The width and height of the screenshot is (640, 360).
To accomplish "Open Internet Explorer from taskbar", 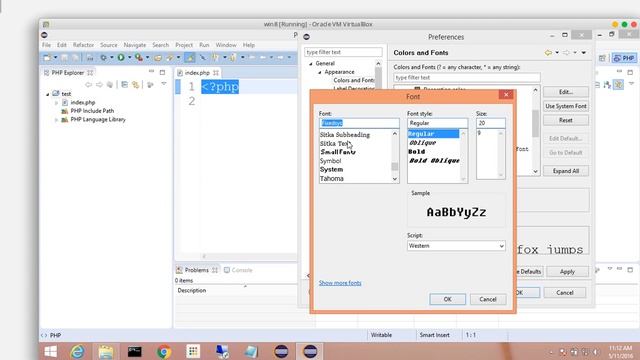I will [x=77, y=351].
